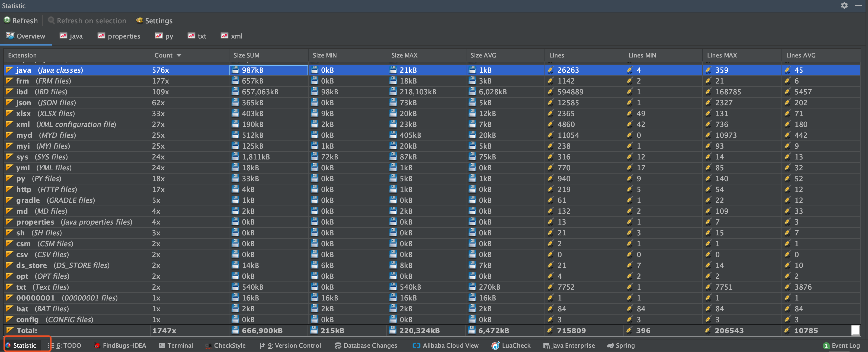Open the Spring tool window
The width and height of the screenshot is (868, 352).
click(621, 345)
